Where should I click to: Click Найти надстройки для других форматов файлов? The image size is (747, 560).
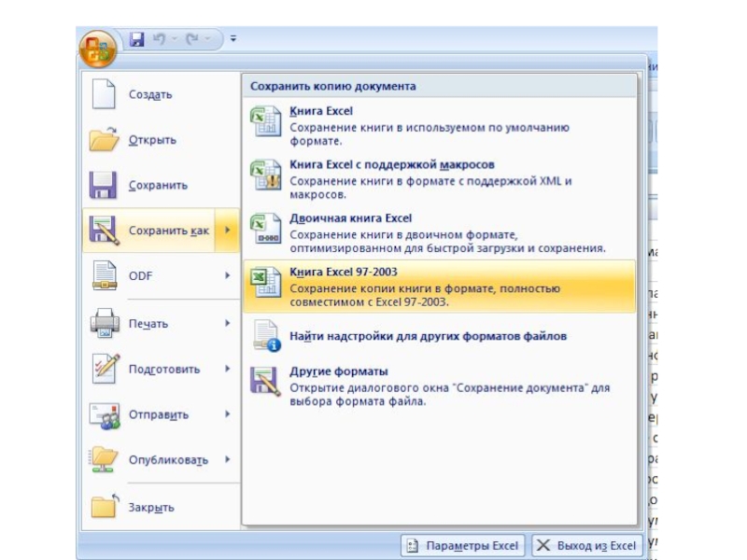click(429, 336)
